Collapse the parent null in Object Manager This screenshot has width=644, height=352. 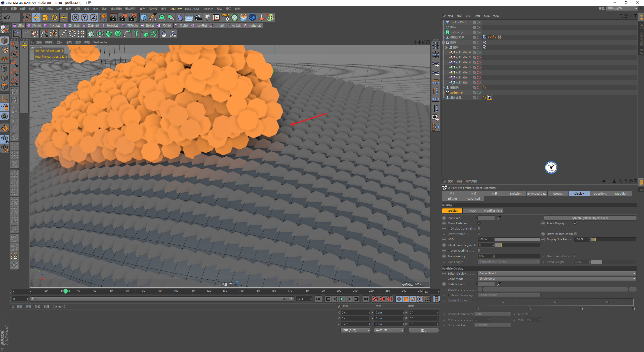click(444, 42)
